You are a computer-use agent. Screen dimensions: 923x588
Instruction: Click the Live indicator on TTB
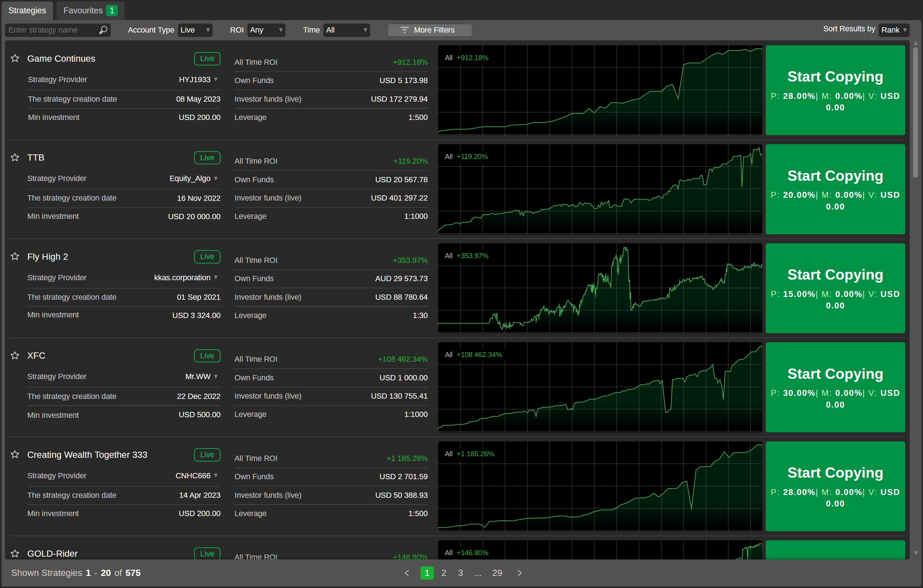pos(207,157)
